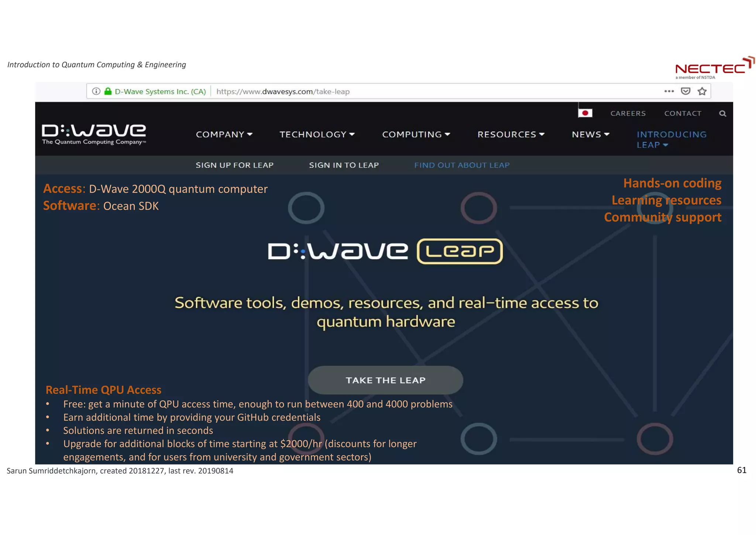Expand the NEWS dropdown menu
The width and height of the screenshot is (756, 535).
tap(590, 134)
